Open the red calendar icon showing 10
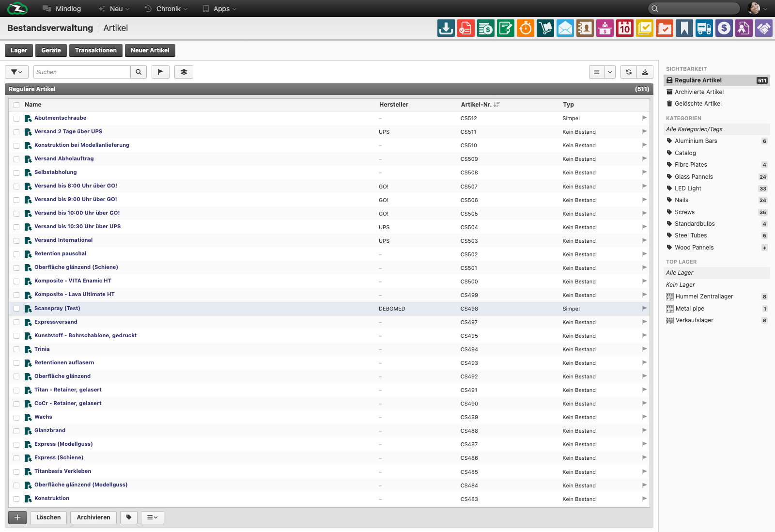 click(624, 28)
